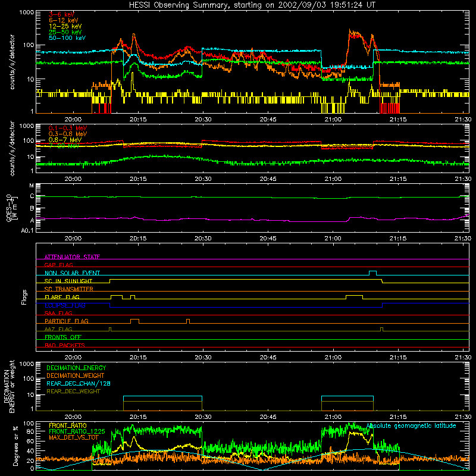Click the REAR_DEC_WEIGHT legend label
The width and height of the screenshot is (476, 476).
pos(73,392)
